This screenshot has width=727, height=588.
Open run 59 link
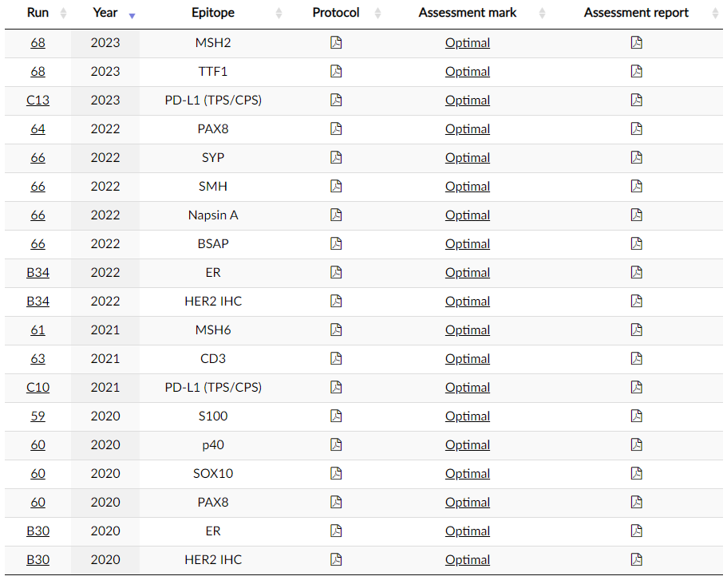[x=38, y=416]
